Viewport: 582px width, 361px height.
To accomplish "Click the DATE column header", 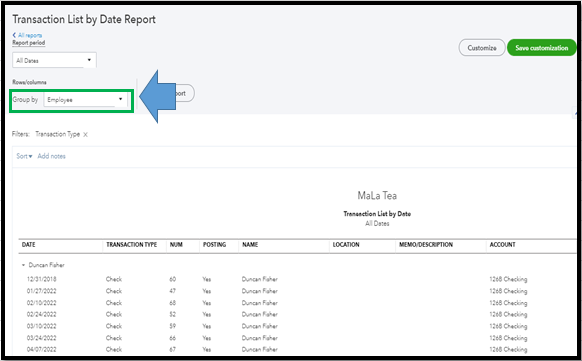I will [29, 245].
